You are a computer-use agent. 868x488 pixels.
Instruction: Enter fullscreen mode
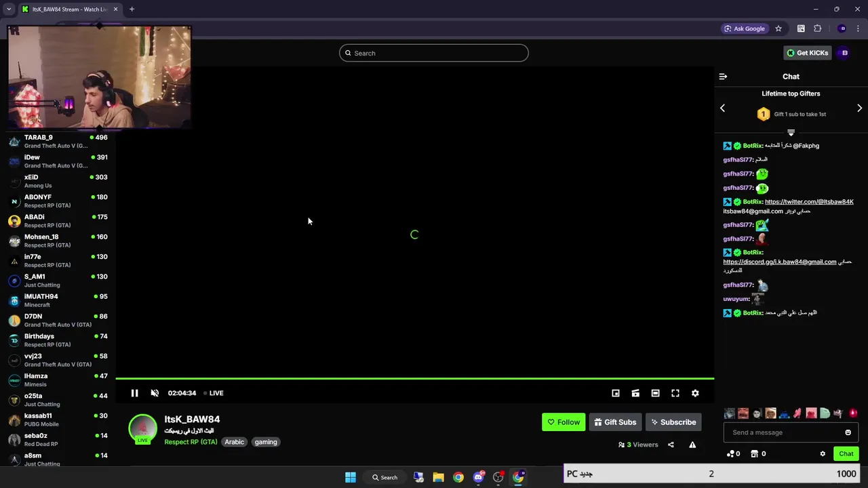(675, 393)
